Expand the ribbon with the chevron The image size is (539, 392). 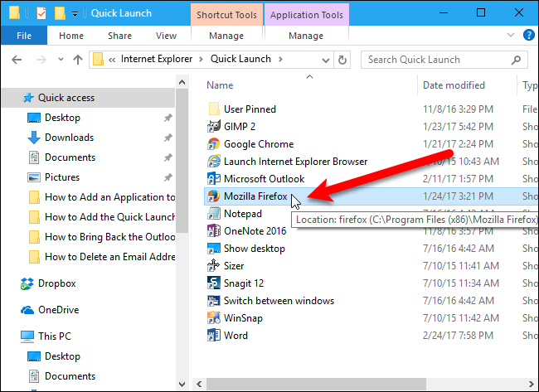point(511,35)
